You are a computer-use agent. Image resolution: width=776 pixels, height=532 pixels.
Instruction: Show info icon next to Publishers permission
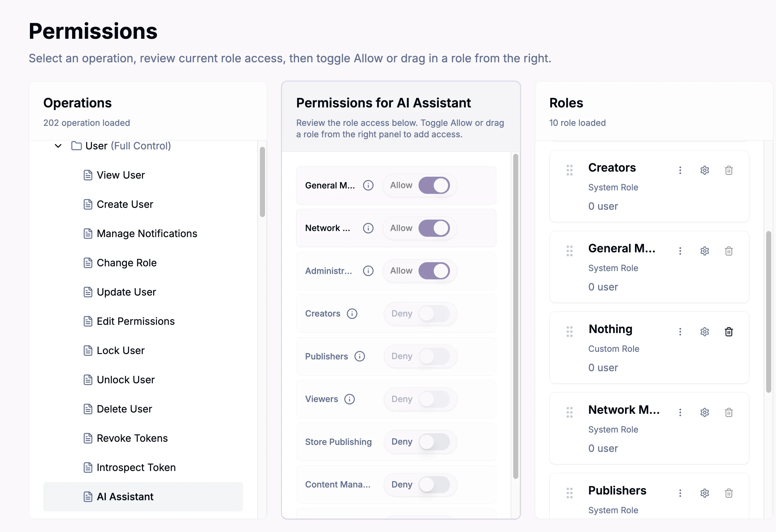click(360, 356)
